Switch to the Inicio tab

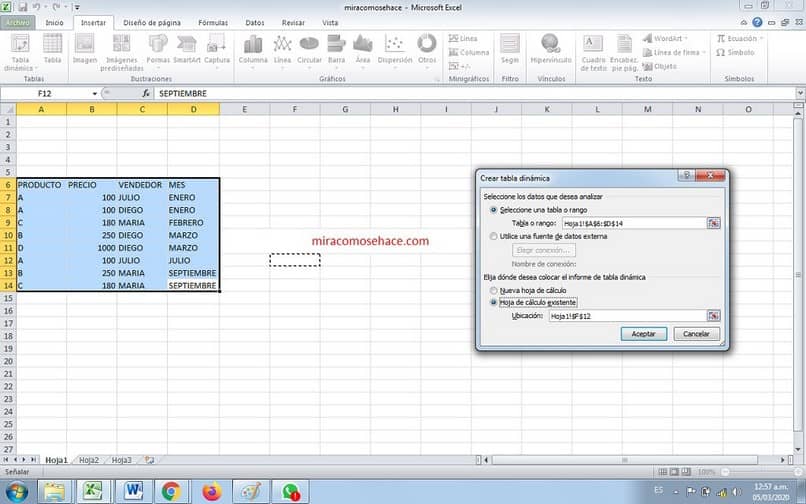click(54, 23)
